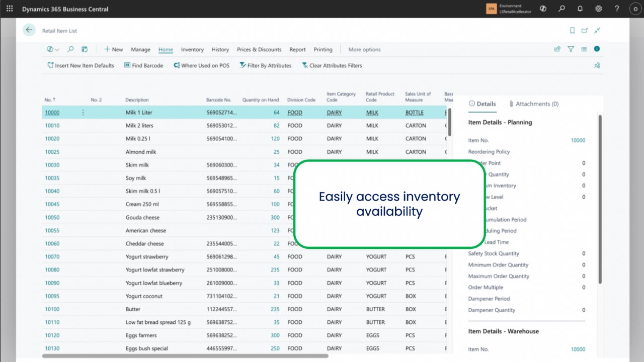Click the collapse page arrows icon

pos(597,31)
